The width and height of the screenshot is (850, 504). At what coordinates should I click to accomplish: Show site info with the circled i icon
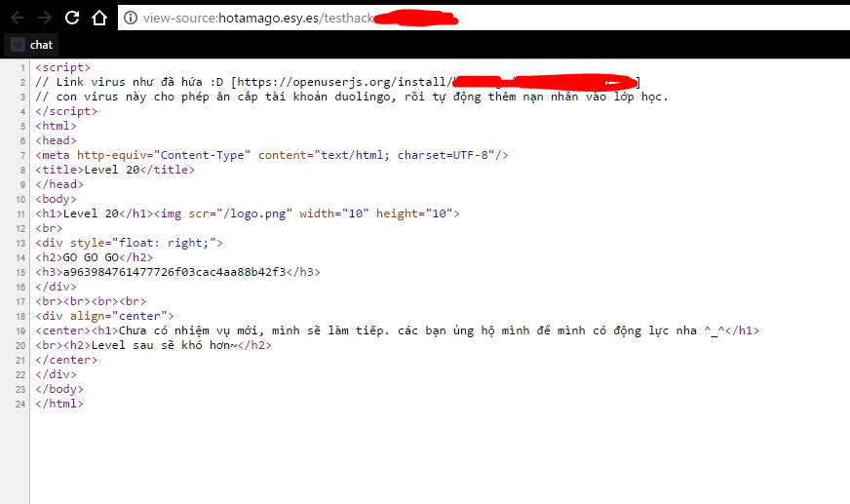point(131,18)
